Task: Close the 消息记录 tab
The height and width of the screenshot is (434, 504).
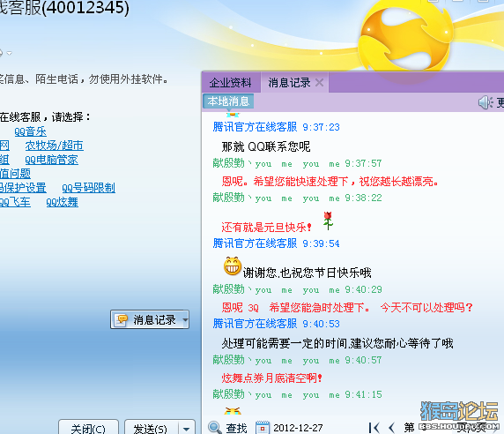Action: (319, 83)
